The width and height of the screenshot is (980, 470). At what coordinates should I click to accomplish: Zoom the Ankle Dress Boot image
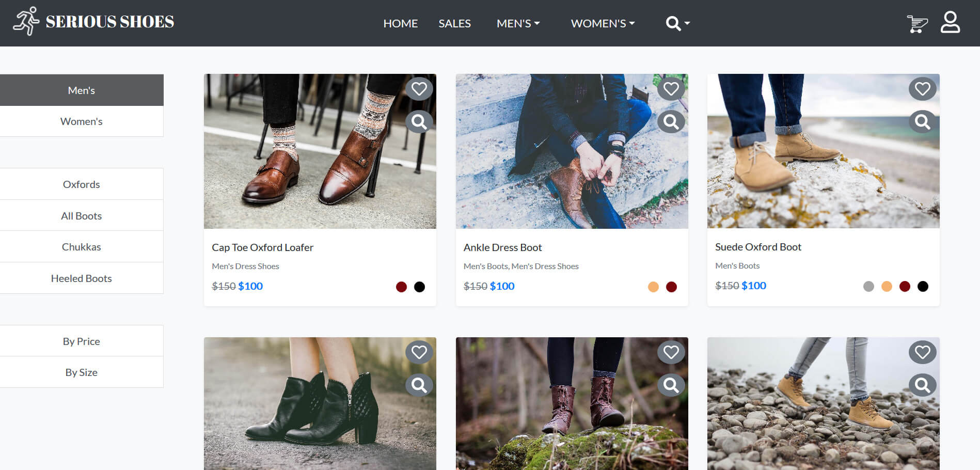click(x=671, y=122)
